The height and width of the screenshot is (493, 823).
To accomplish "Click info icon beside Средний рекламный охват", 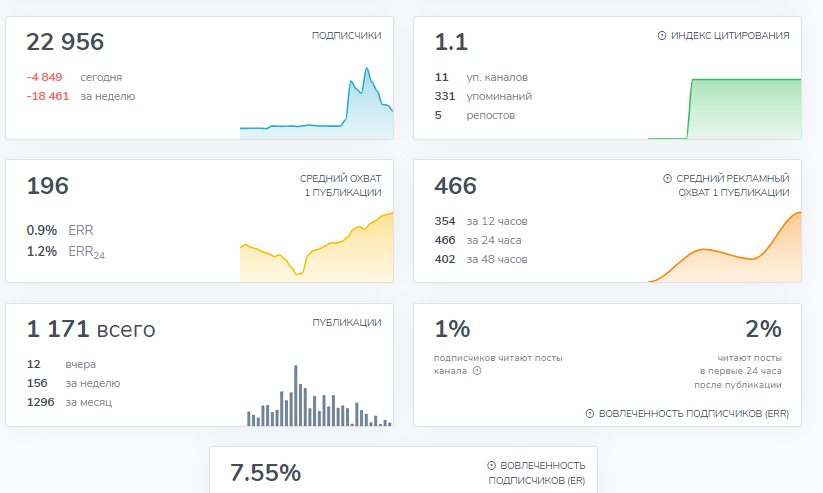I will (667, 179).
